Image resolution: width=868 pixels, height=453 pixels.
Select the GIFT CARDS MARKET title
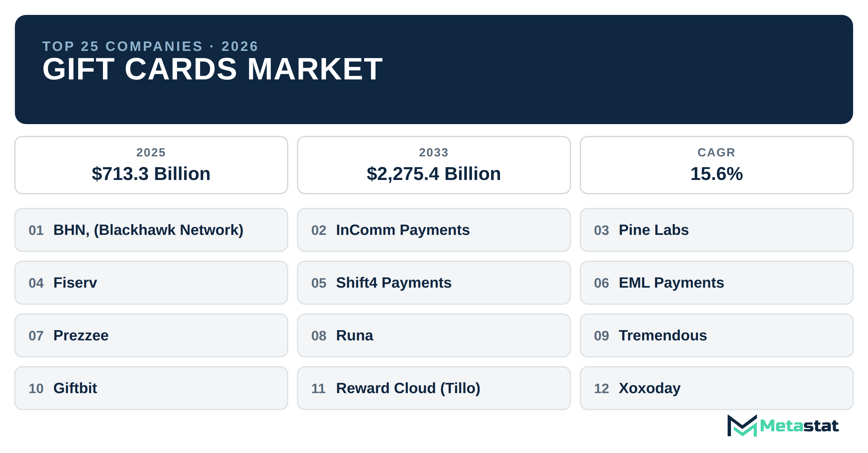[213, 69]
